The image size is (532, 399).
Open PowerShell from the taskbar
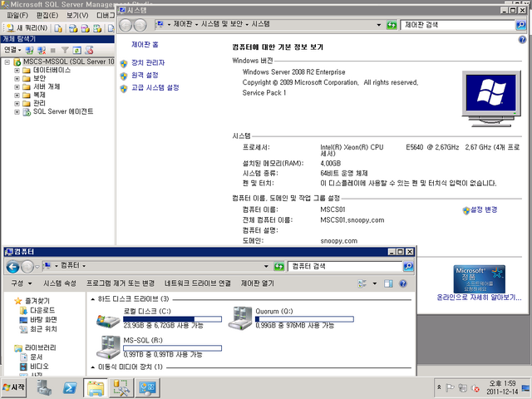click(x=70, y=387)
